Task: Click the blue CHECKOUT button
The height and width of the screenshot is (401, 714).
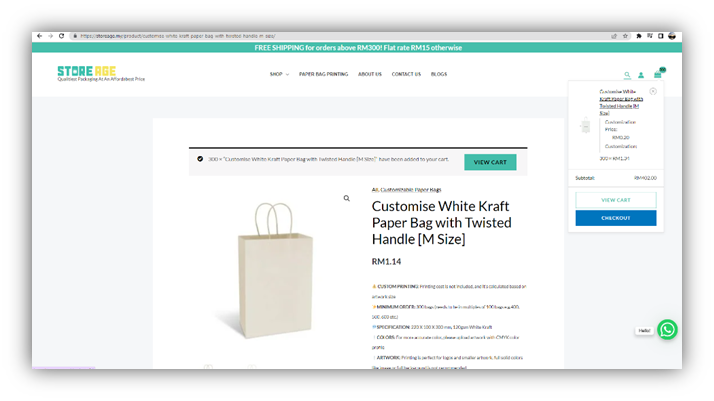Action: pos(616,218)
